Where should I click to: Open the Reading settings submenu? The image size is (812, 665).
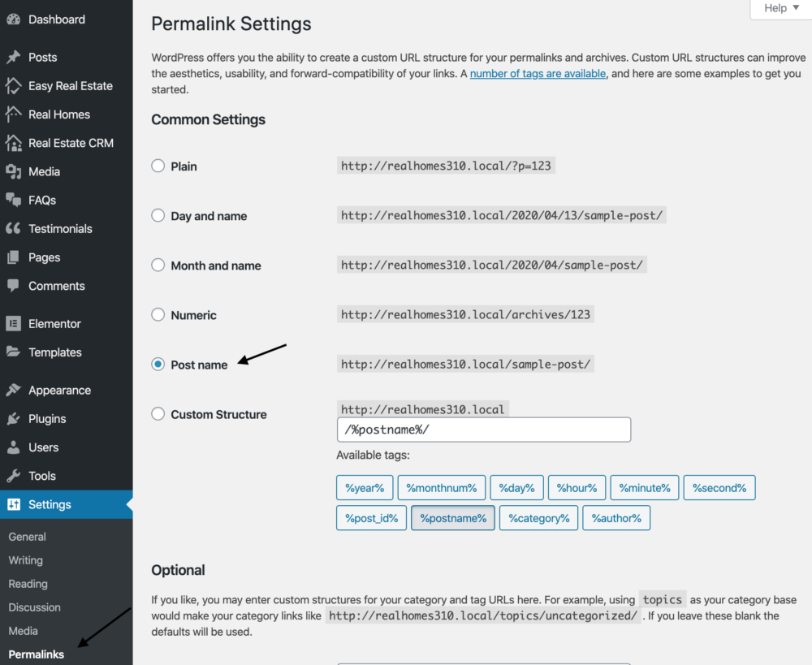(x=28, y=584)
